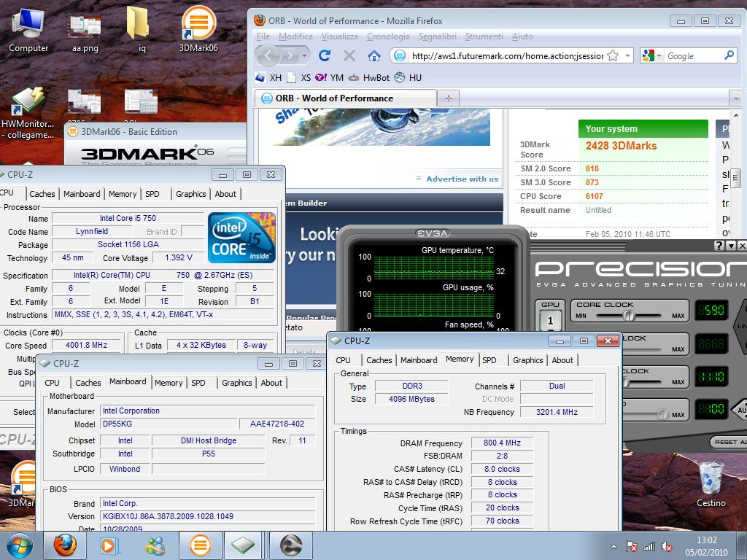Click the RESET ALL button in Precision
The image size is (747, 560).
pos(729,442)
